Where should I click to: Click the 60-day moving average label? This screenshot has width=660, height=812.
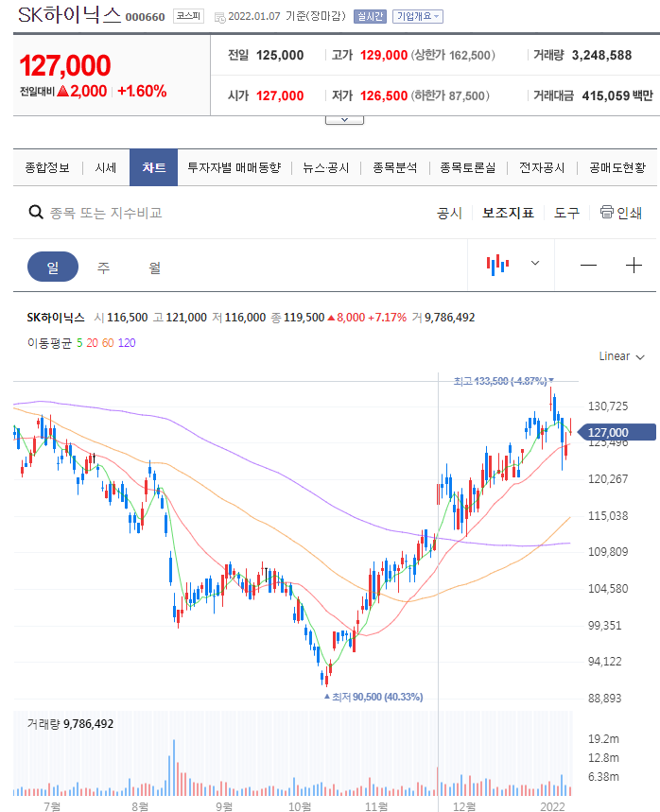[108, 343]
